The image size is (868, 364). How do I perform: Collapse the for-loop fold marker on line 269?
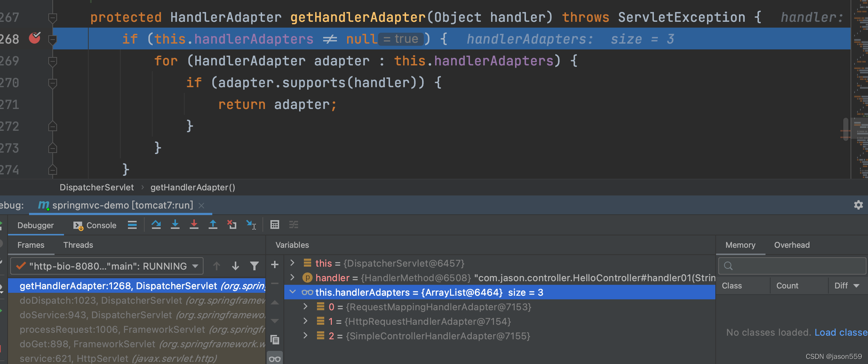(x=53, y=61)
